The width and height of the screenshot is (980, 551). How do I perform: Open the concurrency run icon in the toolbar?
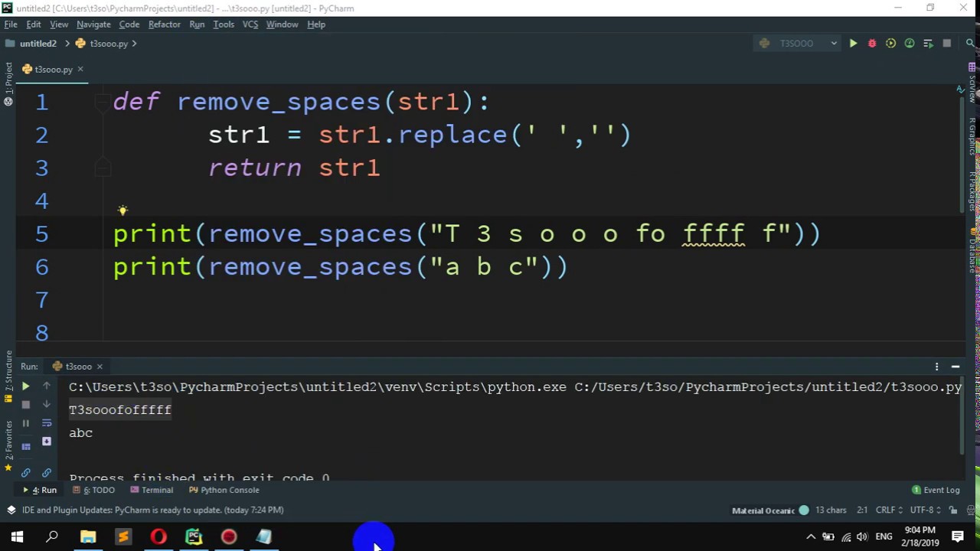[928, 44]
